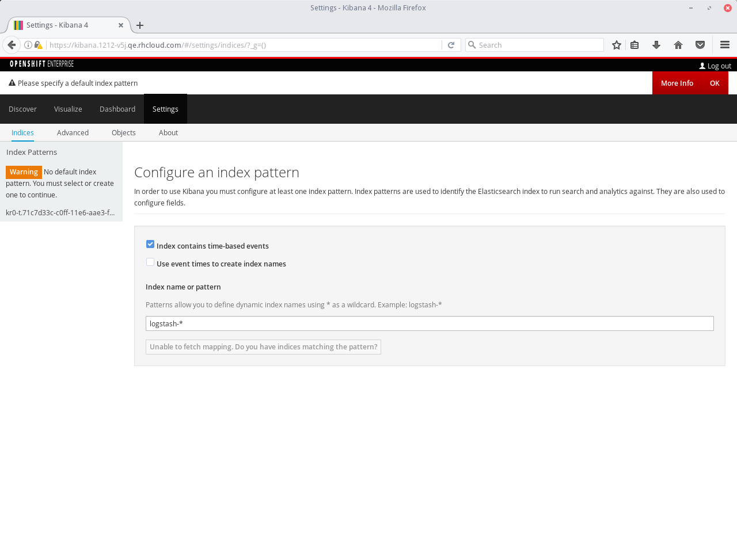
Task: Click the insecure connection lock warning icon
Action: [39, 45]
